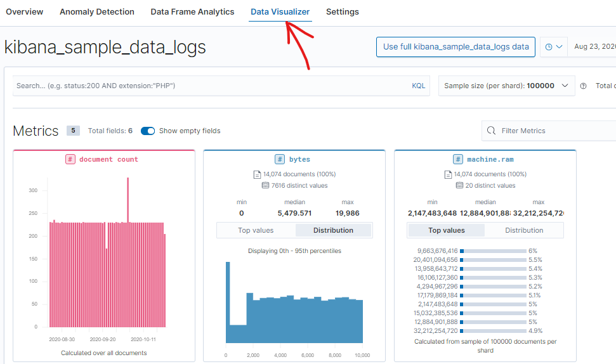The width and height of the screenshot is (616, 364).
Task: Click the bytes card title
Action: click(299, 159)
